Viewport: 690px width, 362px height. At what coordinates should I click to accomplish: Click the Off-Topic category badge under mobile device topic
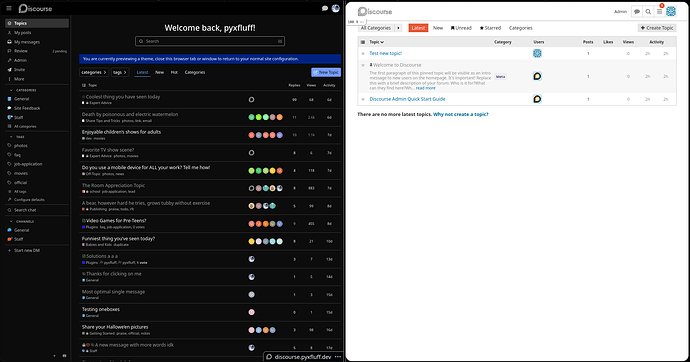[x=91, y=174]
